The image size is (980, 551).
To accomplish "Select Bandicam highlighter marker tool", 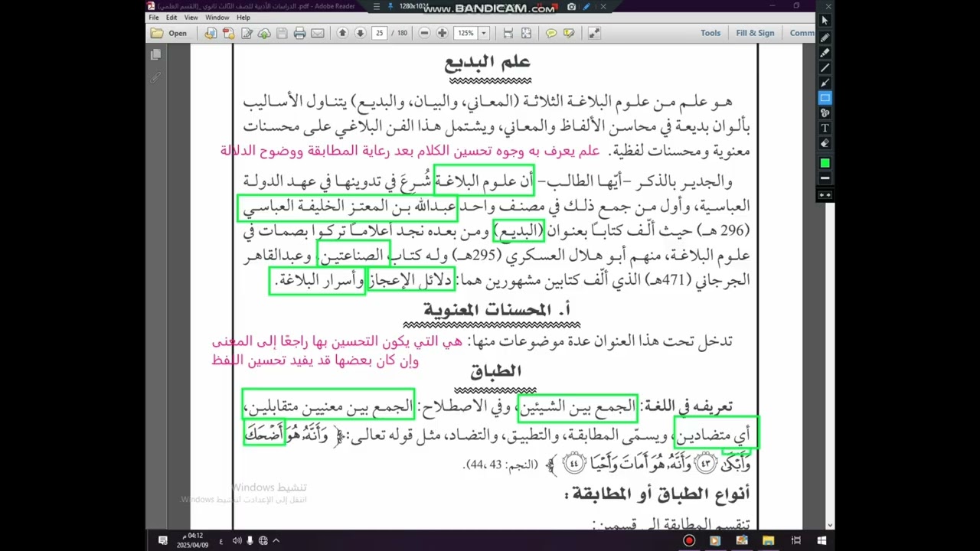I will tap(825, 52).
